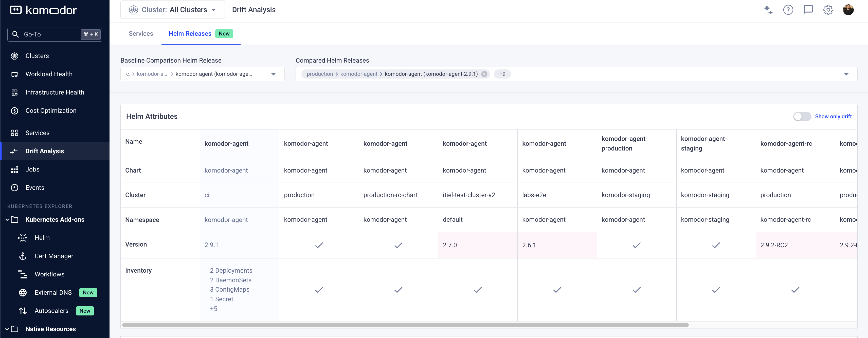Viewport: 868px width, 338px height.
Task: Click the 2.9.2-RC2 version cell
Action: (795, 245)
